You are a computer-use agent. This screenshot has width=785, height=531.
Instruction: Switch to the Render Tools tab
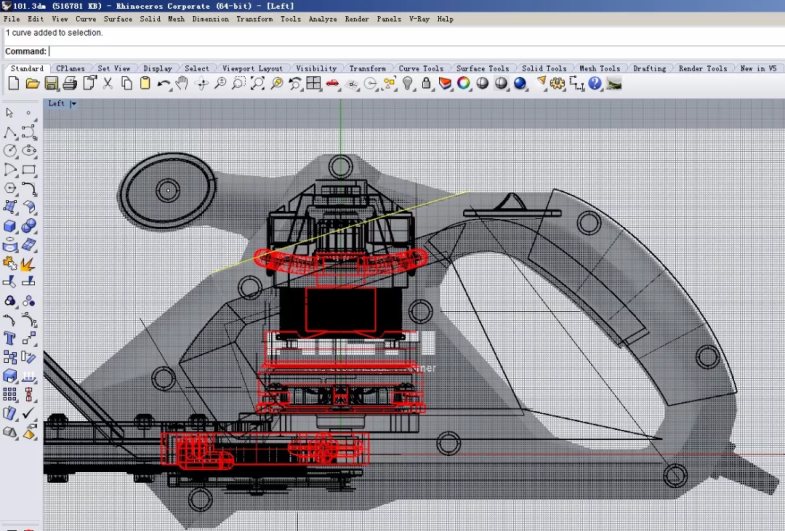pos(702,69)
